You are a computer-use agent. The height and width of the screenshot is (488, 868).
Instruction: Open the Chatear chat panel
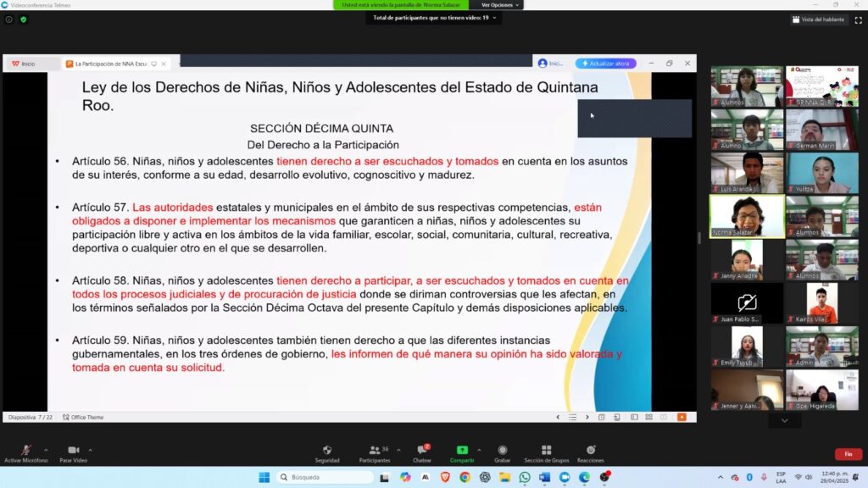point(422,453)
